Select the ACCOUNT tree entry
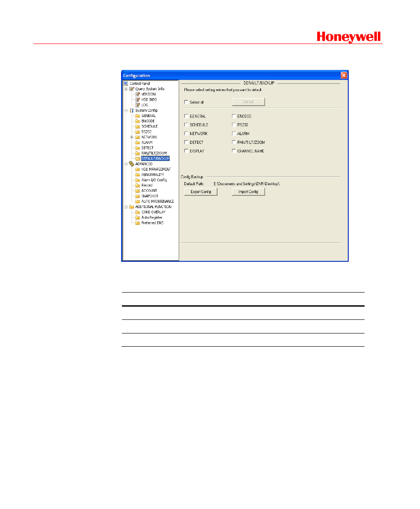Screen dimensions: 420x509 pyautogui.click(x=149, y=191)
